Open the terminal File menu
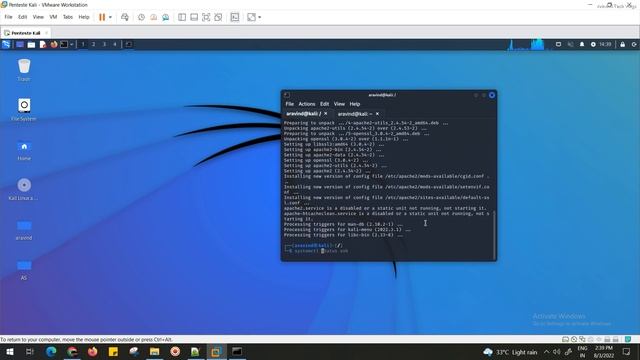Screen dimensions: 640x360 [290, 104]
